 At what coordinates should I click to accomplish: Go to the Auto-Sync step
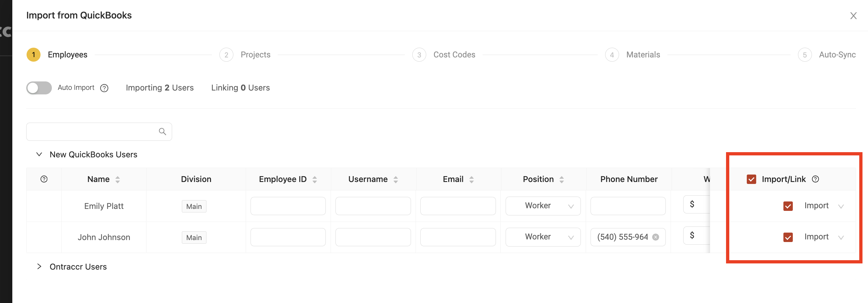[x=827, y=55]
